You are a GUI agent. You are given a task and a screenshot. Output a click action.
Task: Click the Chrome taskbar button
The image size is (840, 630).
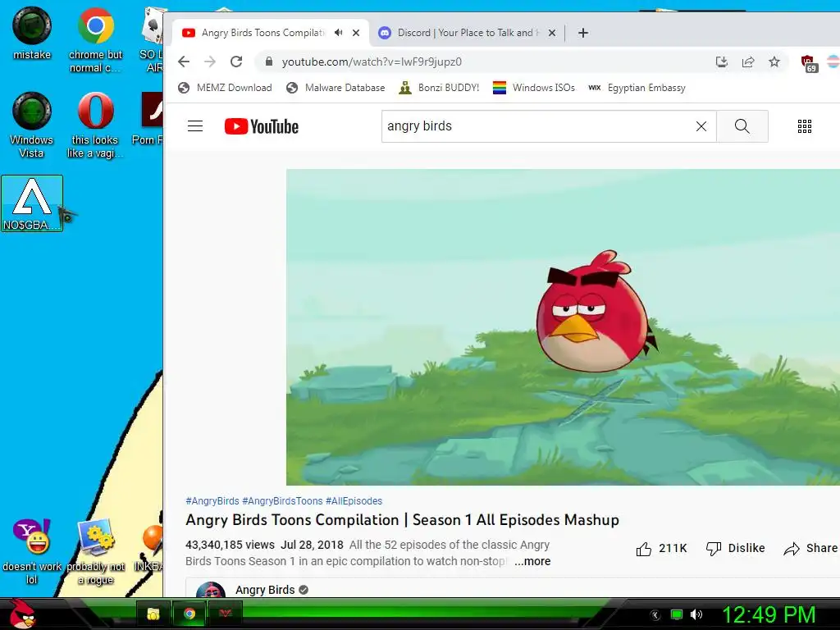coord(189,614)
